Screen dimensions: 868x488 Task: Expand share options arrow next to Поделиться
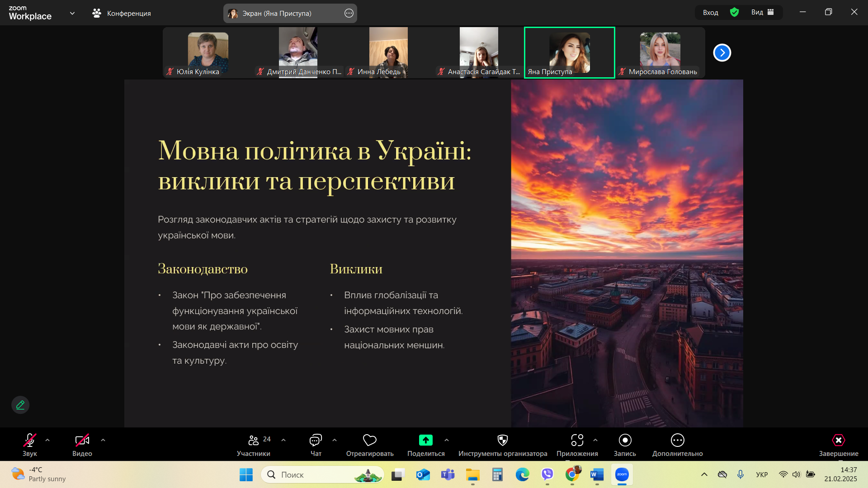(447, 440)
